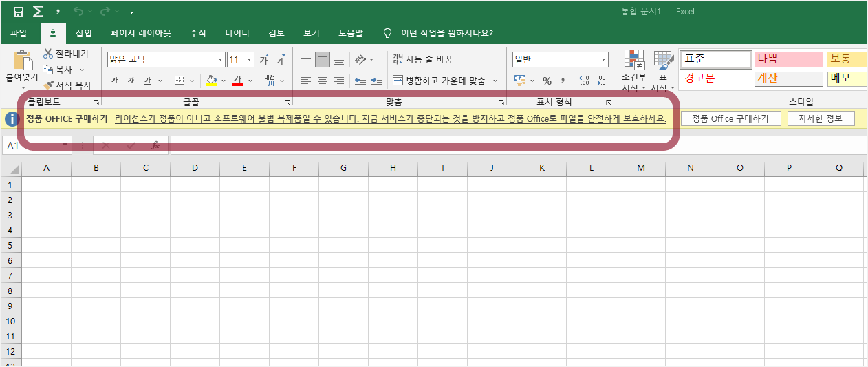Switch to the 삽입 (Insert) tab
This screenshot has width=868, height=367.
click(x=83, y=33)
